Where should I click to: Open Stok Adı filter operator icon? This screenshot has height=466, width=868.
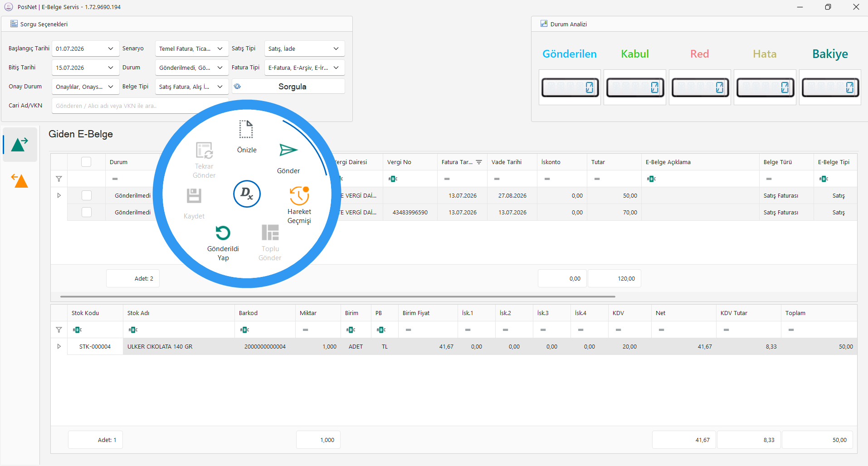pyautogui.click(x=133, y=330)
